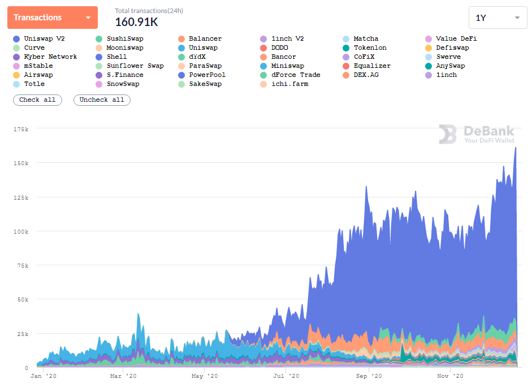The height and width of the screenshot is (392, 532).
Task: Click the Jul '20 x-axis label
Action: 287,376
